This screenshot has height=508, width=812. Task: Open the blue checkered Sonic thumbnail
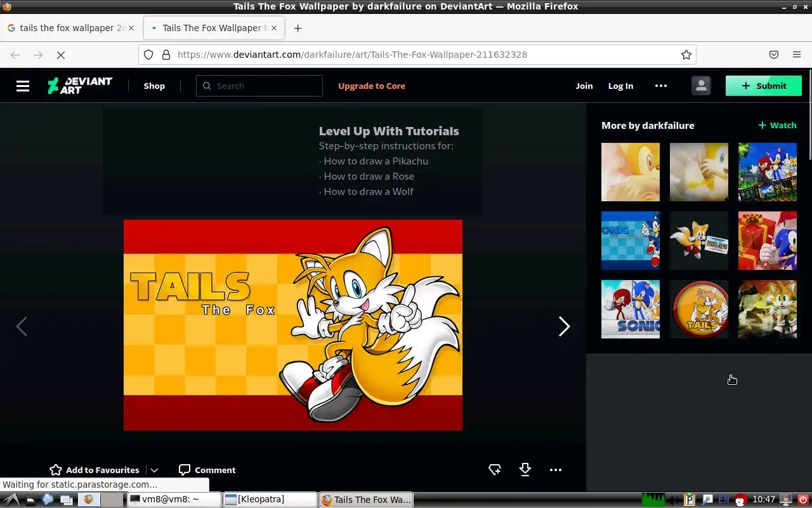[x=631, y=241]
